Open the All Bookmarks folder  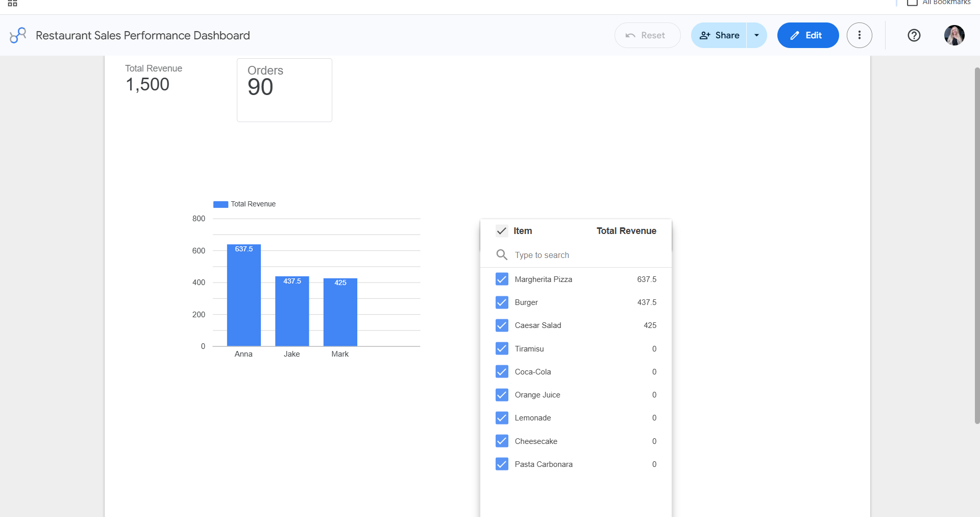[939, 3]
